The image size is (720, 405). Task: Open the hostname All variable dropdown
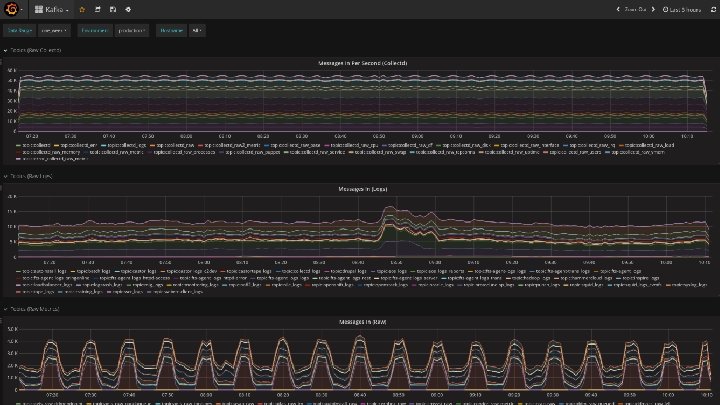pyautogui.click(x=197, y=30)
